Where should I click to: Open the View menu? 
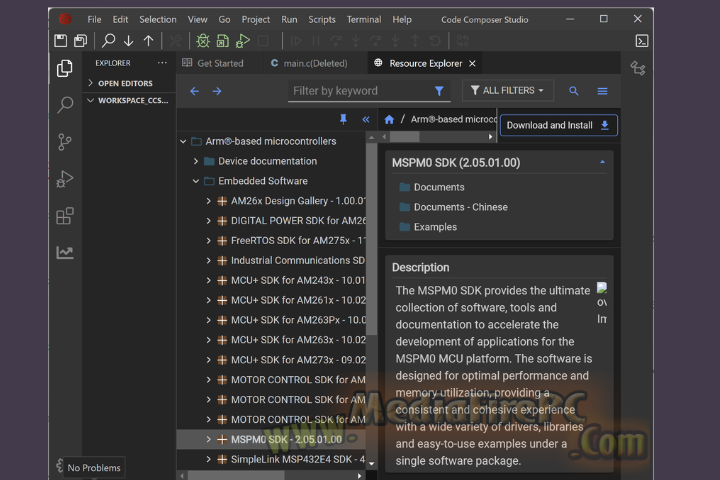(x=197, y=19)
